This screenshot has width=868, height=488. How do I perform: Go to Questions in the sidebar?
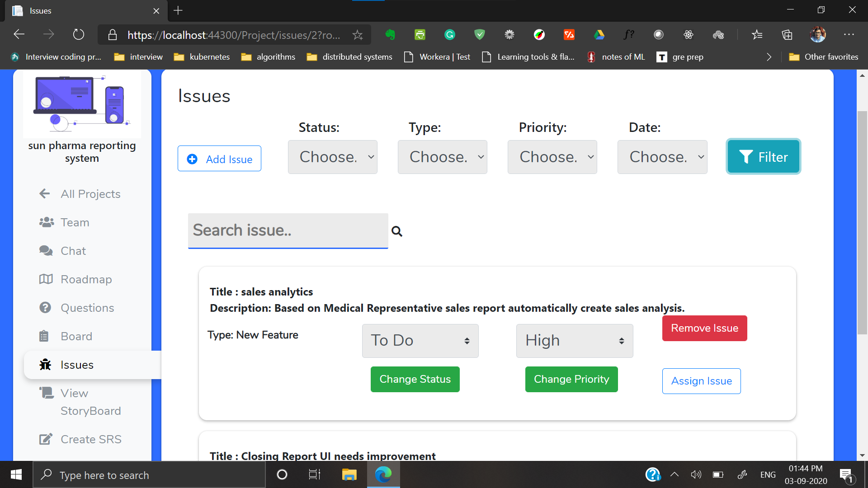pyautogui.click(x=87, y=308)
